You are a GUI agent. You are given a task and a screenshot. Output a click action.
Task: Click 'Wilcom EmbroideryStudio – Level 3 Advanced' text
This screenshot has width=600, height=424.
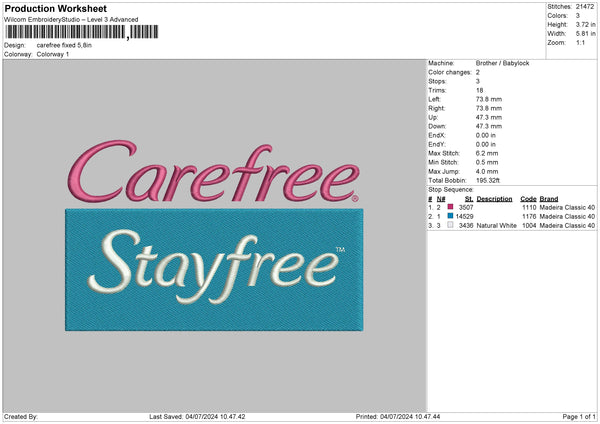coord(71,20)
